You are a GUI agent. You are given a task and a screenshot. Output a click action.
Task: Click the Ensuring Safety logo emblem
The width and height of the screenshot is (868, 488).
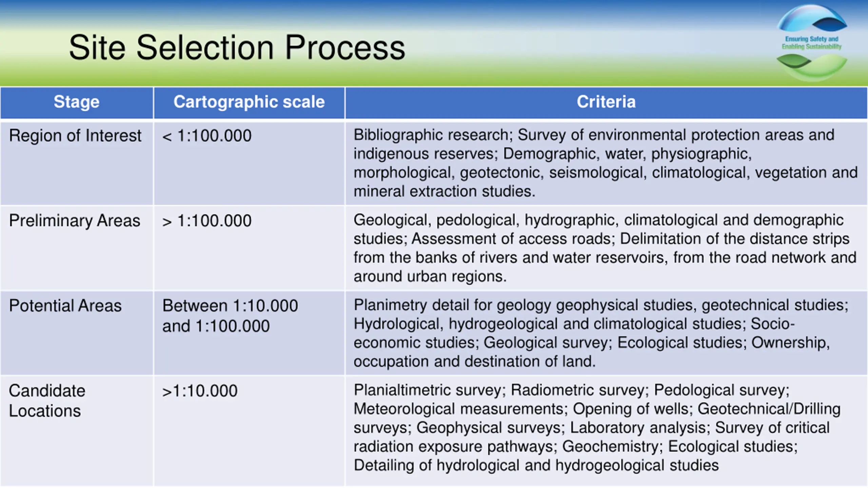(812, 42)
